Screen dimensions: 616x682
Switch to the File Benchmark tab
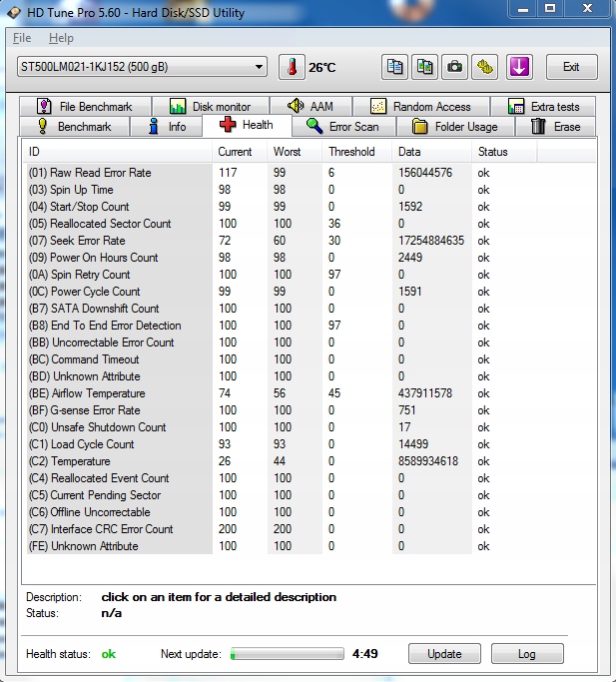(85, 106)
